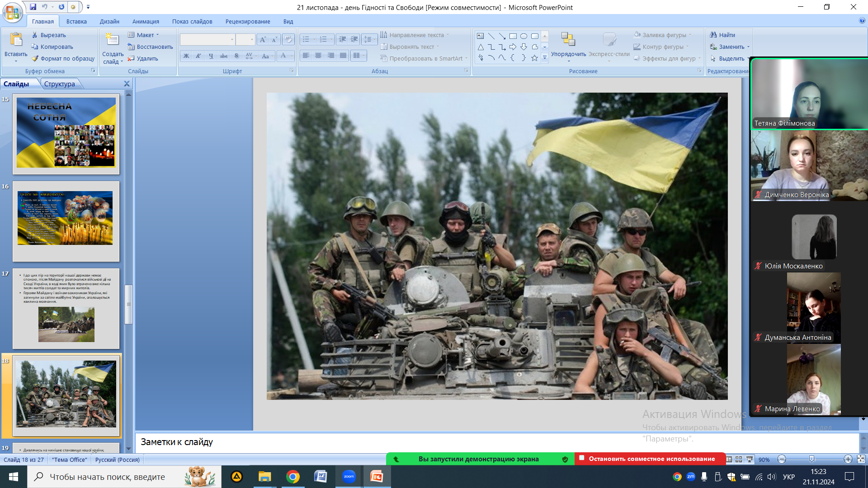Viewport: 868px width, 488px height.
Task: Click Остановить совместное использование button
Action: coord(650,459)
